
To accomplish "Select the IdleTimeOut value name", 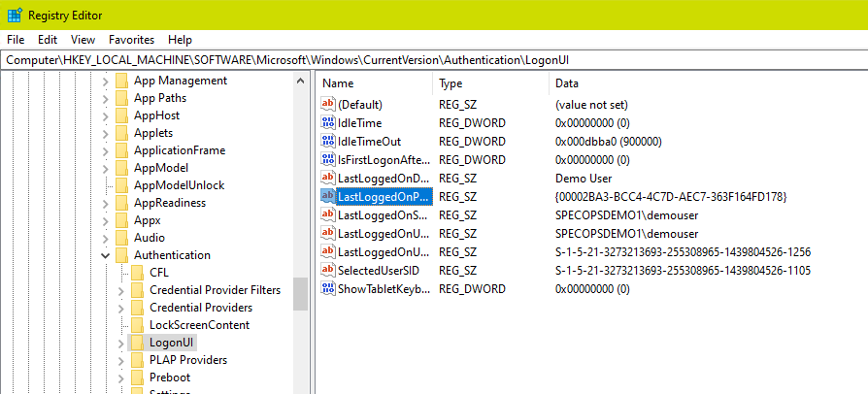I will pos(369,142).
